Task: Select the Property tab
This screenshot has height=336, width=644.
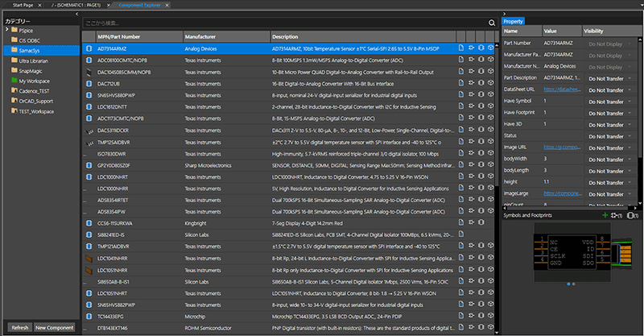Action: (513, 22)
